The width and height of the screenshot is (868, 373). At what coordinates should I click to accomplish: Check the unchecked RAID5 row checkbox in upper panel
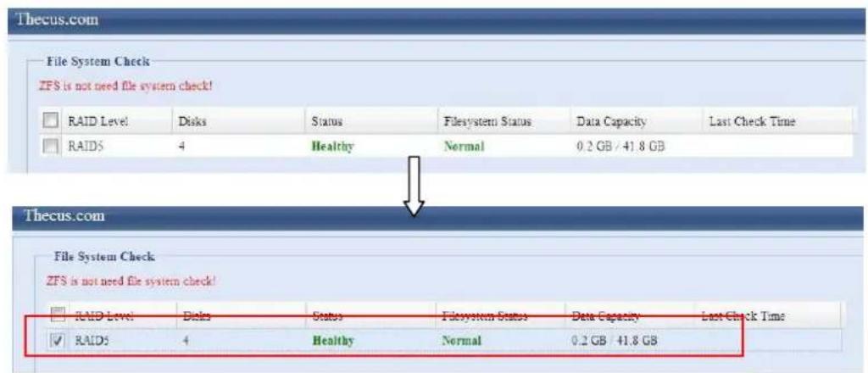click(x=51, y=148)
